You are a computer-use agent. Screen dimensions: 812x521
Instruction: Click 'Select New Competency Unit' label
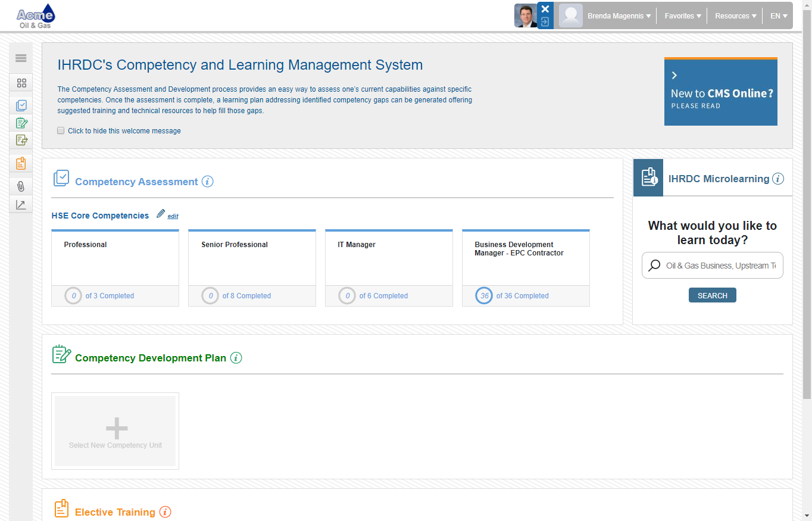pyautogui.click(x=115, y=445)
